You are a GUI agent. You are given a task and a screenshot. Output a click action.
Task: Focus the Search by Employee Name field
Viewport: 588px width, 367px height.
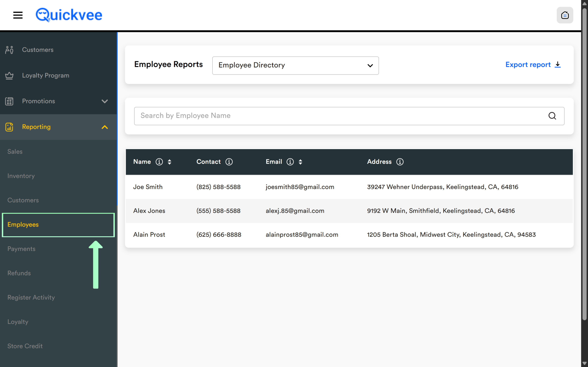(340, 116)
